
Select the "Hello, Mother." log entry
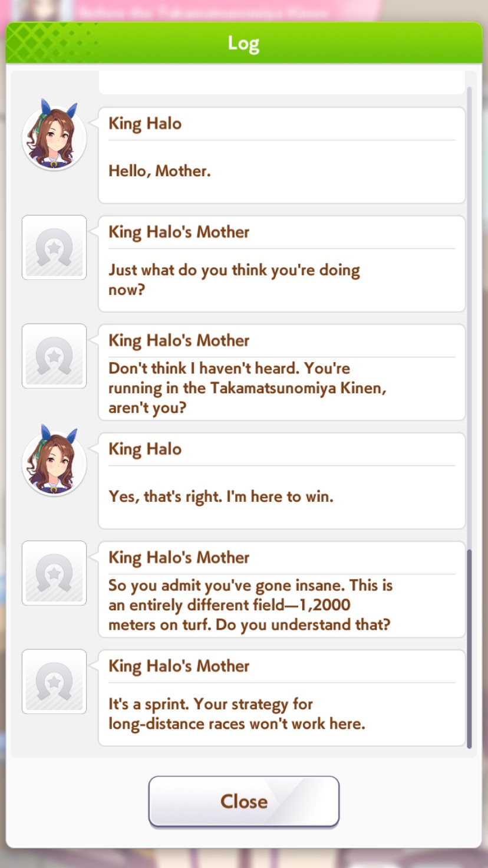click(282, 155)
